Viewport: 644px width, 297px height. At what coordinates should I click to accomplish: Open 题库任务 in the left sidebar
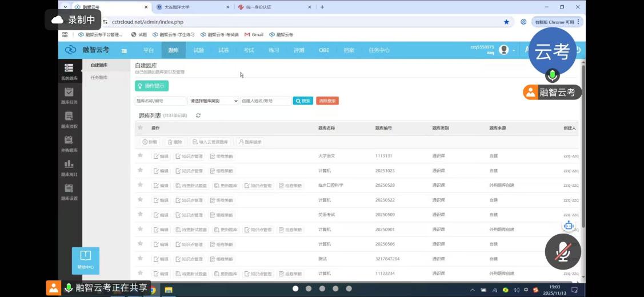point(69,95)
